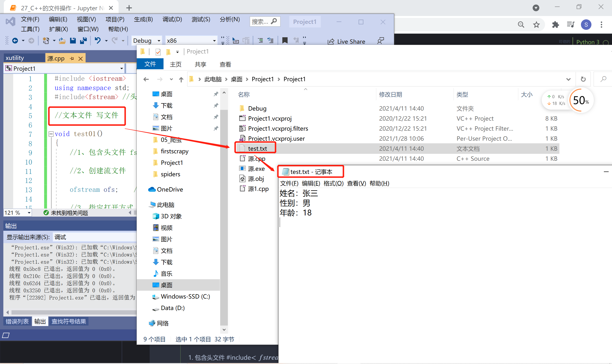
Task: Click the Explorer refresh button
Action: [583, 79]
